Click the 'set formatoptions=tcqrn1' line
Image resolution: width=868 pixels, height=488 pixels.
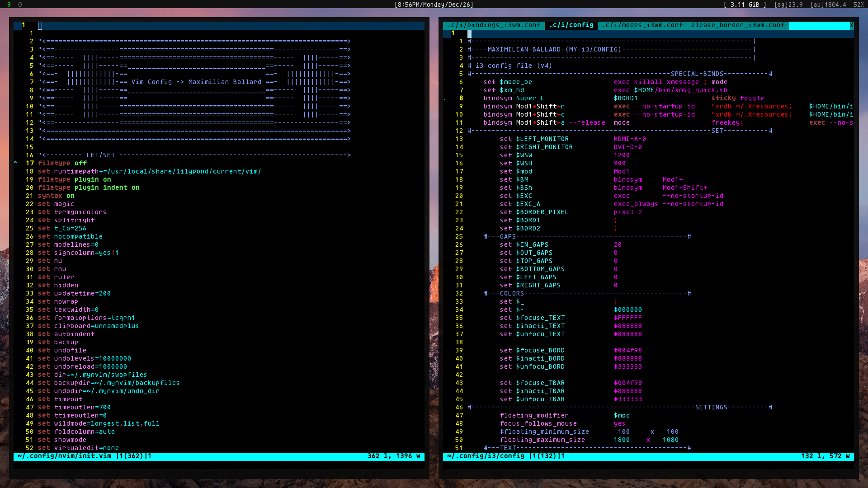pyautogui.click(x=86, y=318)
